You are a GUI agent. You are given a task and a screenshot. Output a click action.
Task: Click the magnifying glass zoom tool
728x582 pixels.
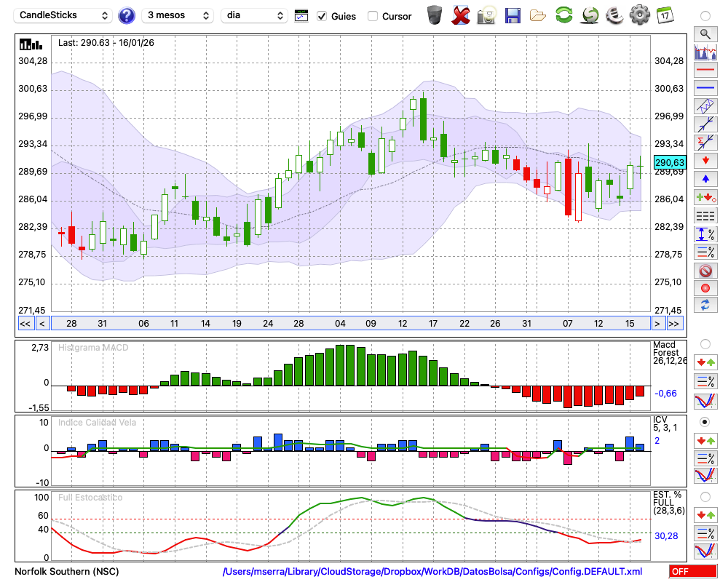point(705,33)
